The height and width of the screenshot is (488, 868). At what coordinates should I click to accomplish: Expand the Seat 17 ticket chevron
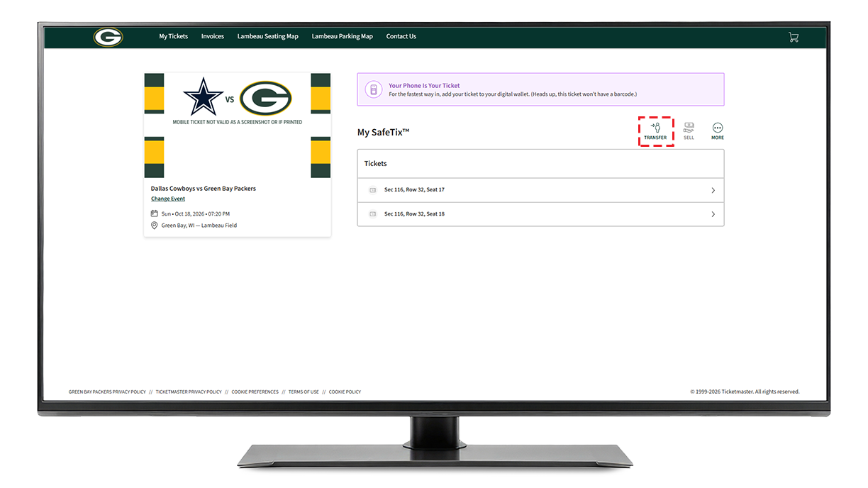[713, 190]
